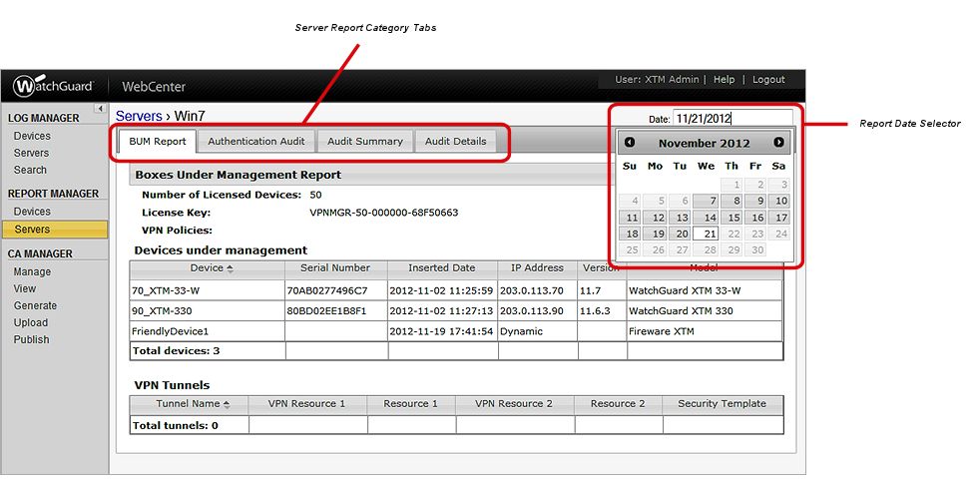Open Help in the header

[x=725, y=80]
